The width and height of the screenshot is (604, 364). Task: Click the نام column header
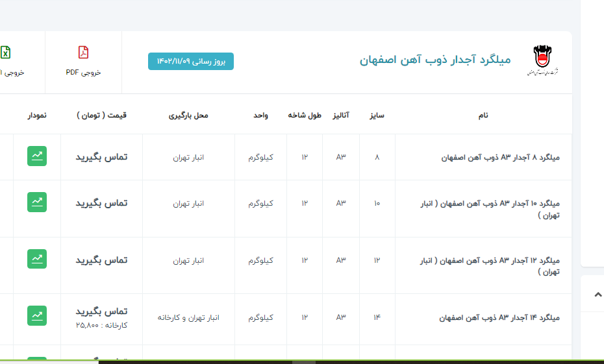coord(483,115)
